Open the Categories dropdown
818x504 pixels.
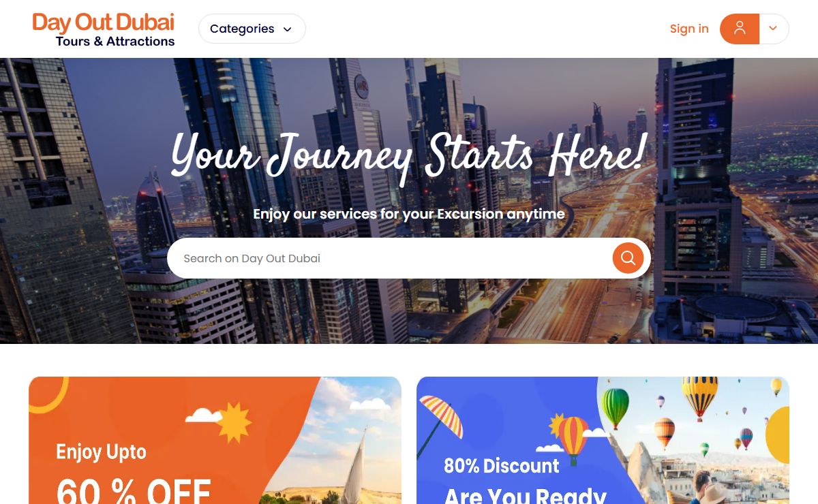coord(252,29)
